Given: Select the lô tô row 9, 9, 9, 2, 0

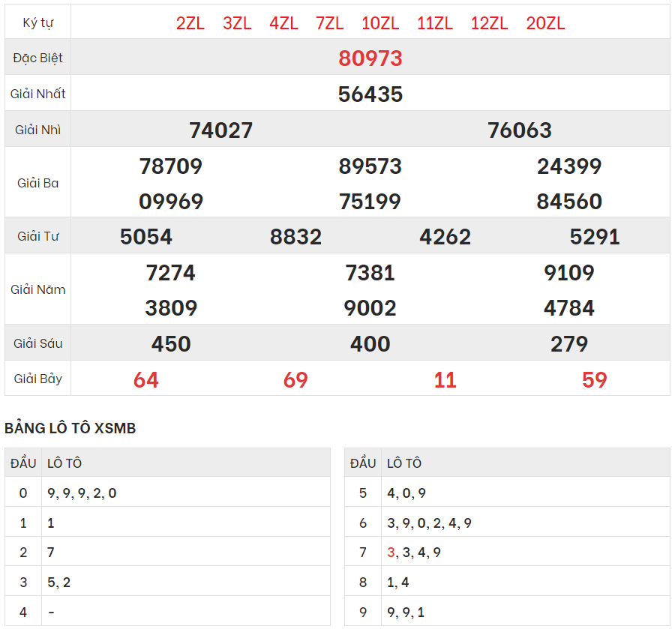Looking at the screenshot, I should coord(82,493).
